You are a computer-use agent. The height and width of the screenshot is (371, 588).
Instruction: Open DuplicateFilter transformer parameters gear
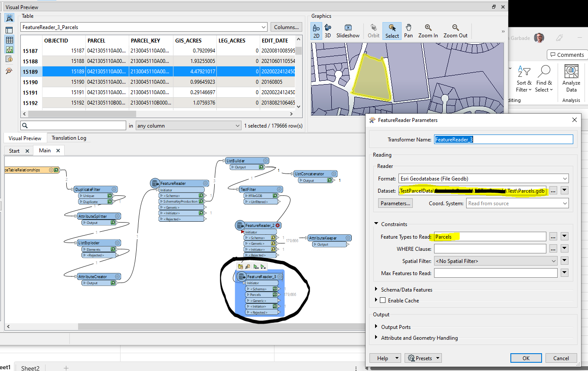114,190
